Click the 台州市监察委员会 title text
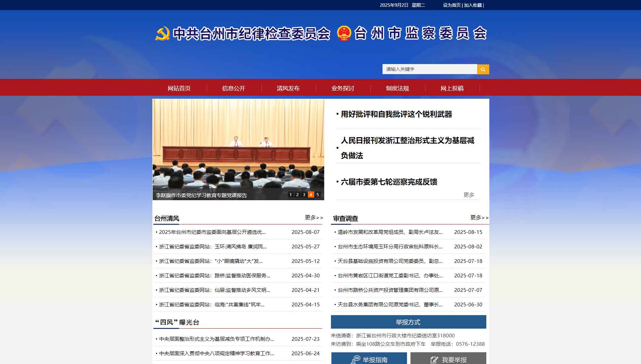Viewport: 641px width, 364px height. coord(421,33)
